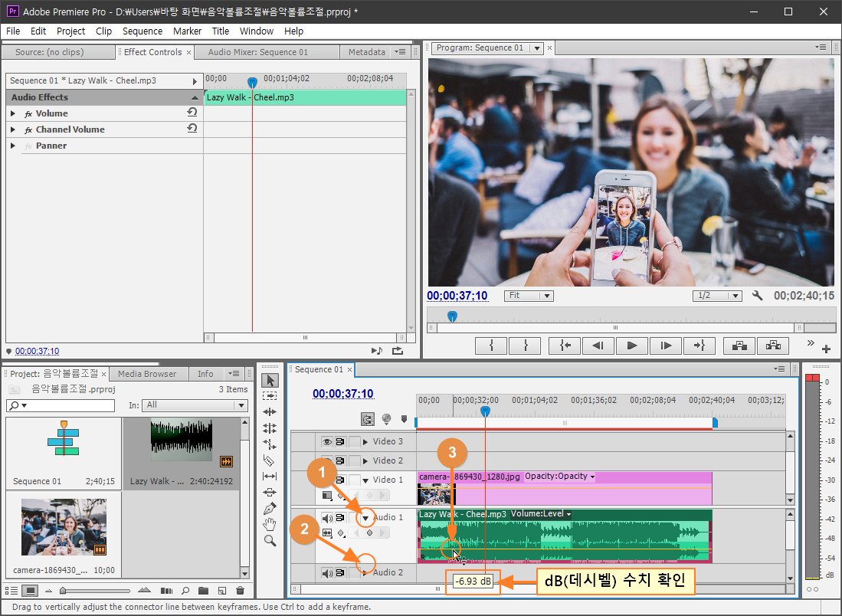The image size is (842, 616).
Task: Open the Fit zoom level dropdown
Action: click(x=529, y=296)
